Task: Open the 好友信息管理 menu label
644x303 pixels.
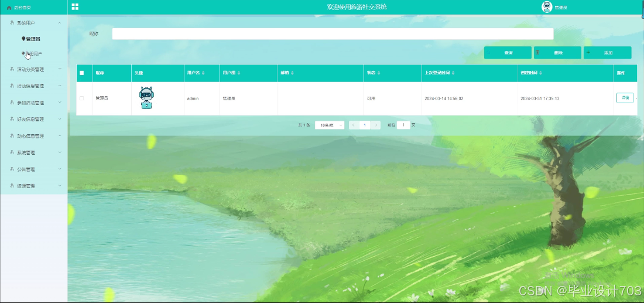Action: (x=30, y=119)
